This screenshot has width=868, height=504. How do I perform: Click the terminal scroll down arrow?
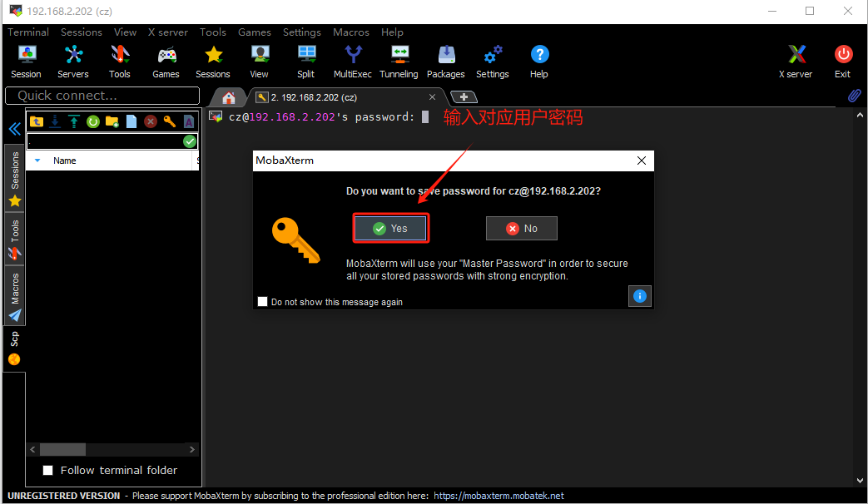(x=860, y=480)
